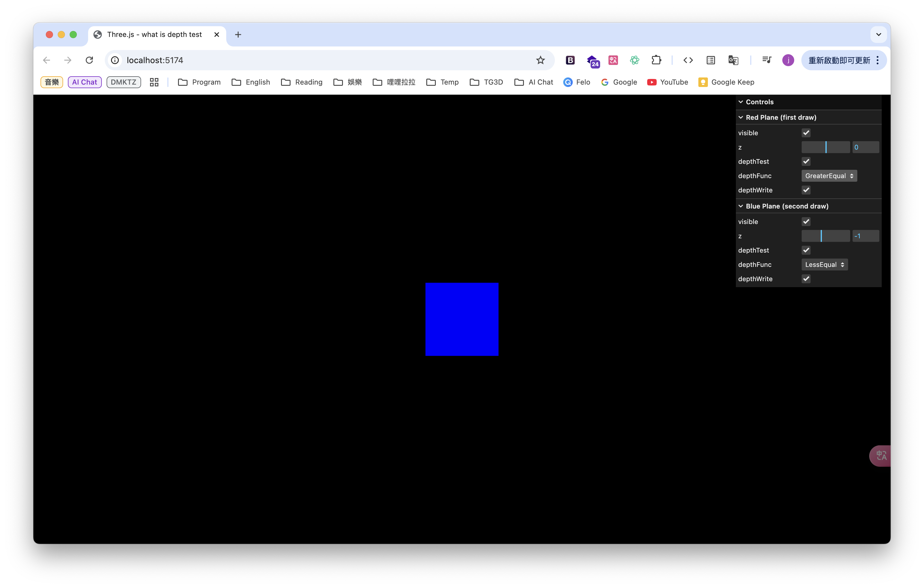
Task: Collapse the Controls panel
Action: tap(808, 102)
